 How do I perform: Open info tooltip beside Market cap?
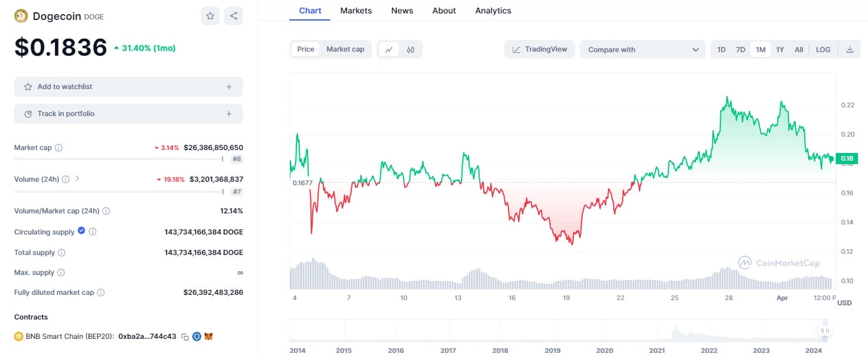[x=59, y=148]
